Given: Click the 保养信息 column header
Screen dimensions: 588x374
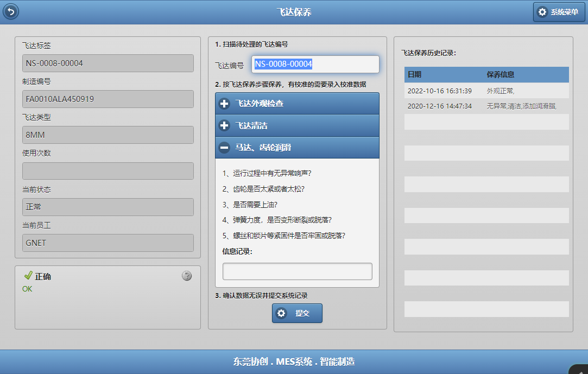Looking at the screenshot, I should (501, 75).
